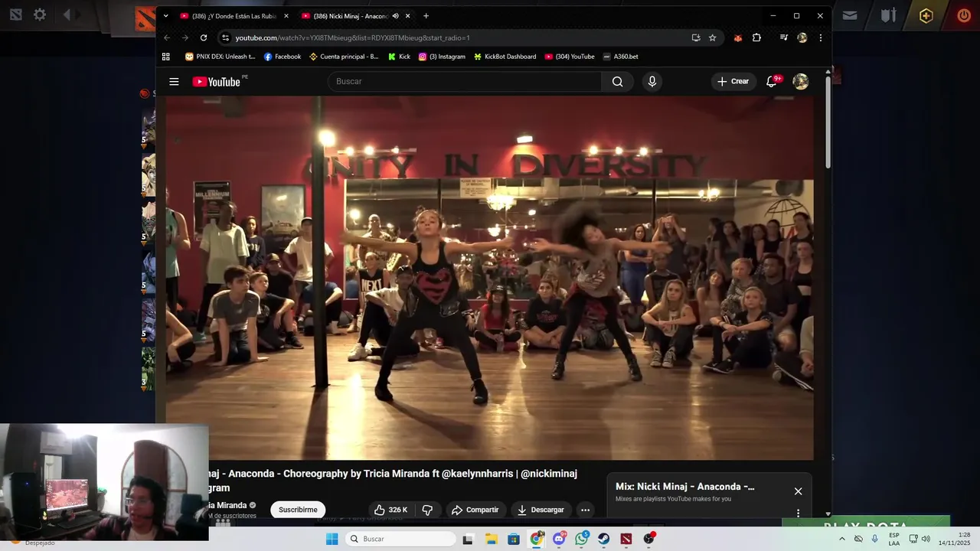Open (304) YouTube bookmark
980x551 pixels.
click(570, 57)
